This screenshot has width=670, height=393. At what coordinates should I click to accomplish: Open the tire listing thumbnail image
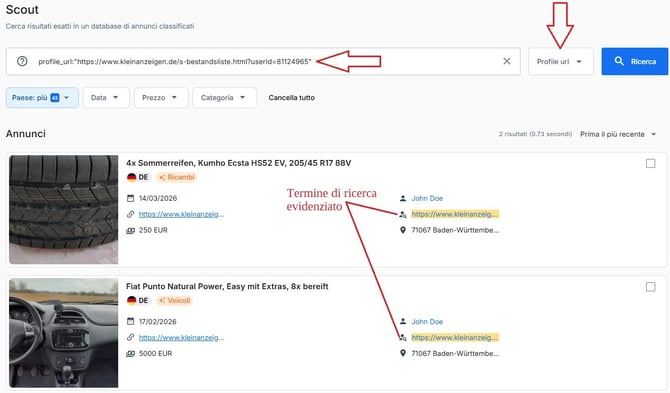64,209
